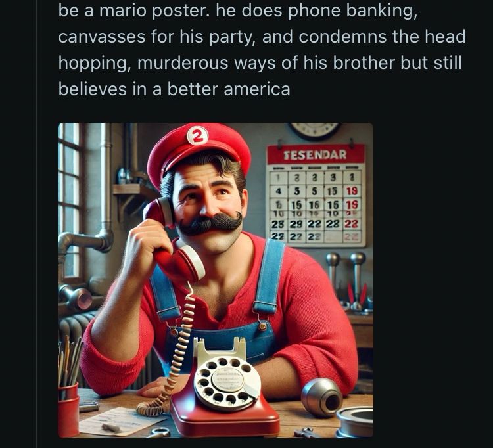The image size is (493, 448).
Task: Click the TESENDAR calendar header
Action: coord(316,154)
